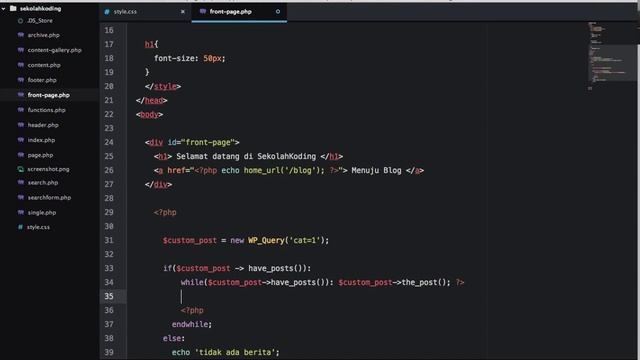Click the PHP icon beside content-gallery.php
Image resolution: width=640 pixels, height=360 pixels.
pyautogui.click(x=21, y=50)
